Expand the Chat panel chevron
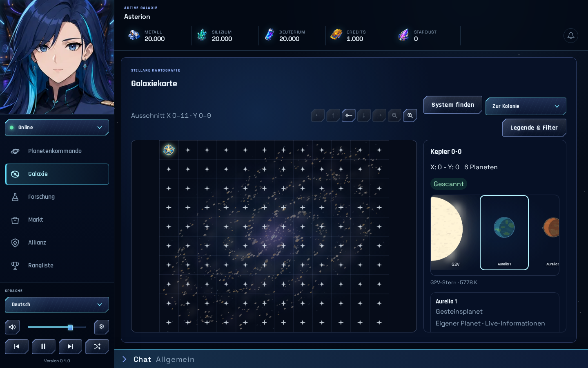The width and height of the screenshot is (588, 368). point(125,359)
